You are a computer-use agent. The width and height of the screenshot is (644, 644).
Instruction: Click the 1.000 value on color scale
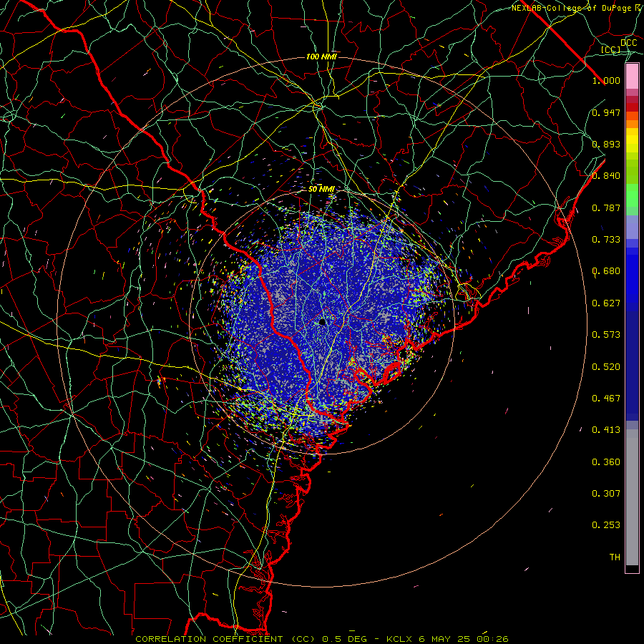[x=606, y=80]
